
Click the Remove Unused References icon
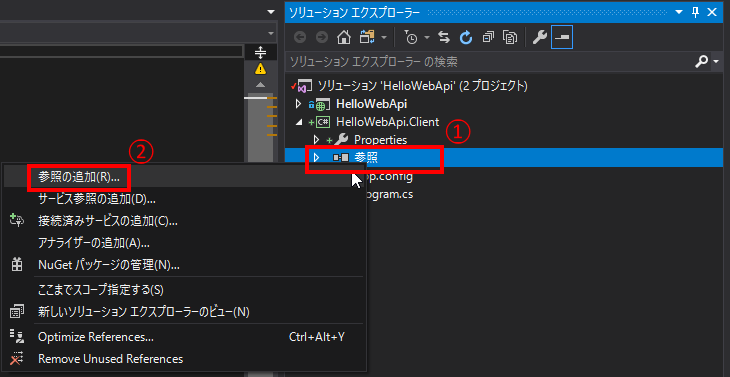coord(17,359)
